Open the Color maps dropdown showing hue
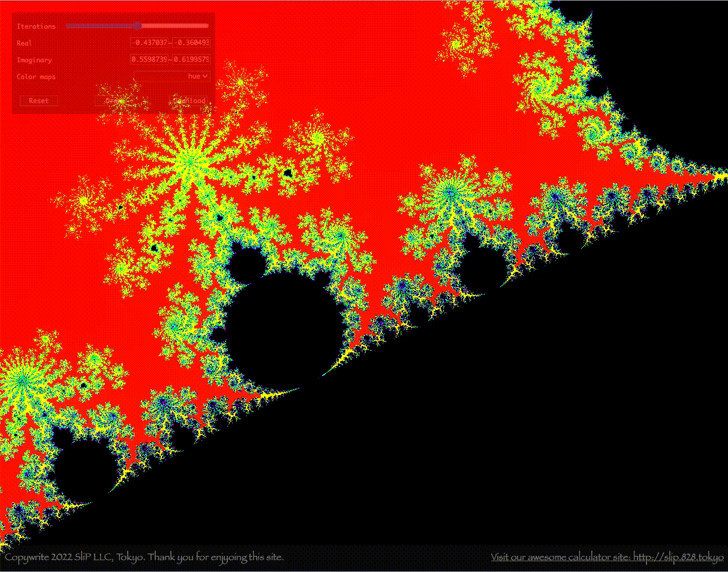The width and height of the screenshot is (728, 572). pos(172,76)
